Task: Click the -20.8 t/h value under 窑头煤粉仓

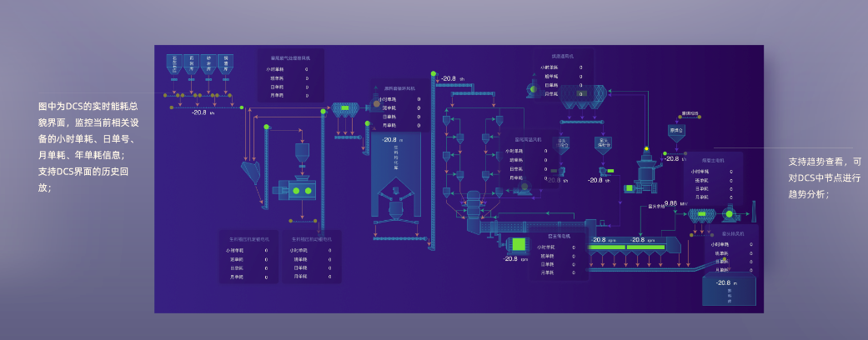Action: point(599,180)
